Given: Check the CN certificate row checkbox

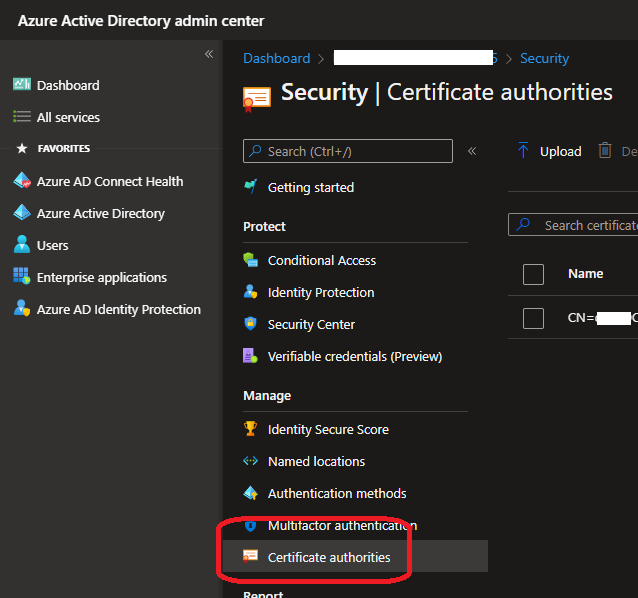Looking at the screenshot, I should (x=533, y=318).
